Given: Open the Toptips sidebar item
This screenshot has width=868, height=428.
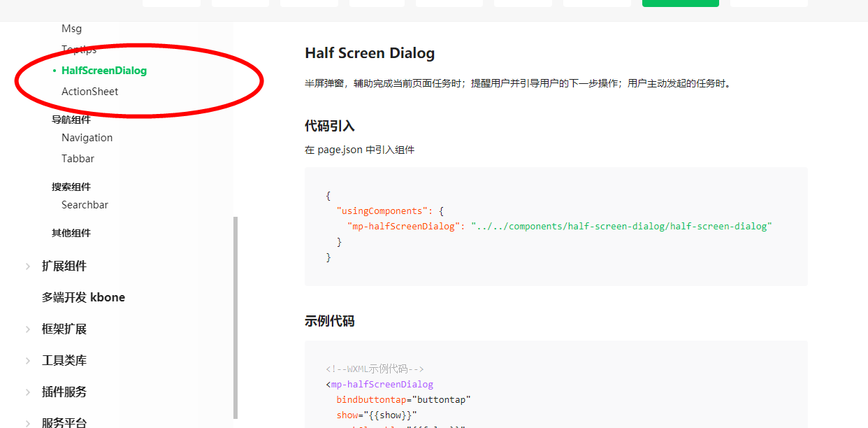Looking at the screenshot, I should coord(79,50).
